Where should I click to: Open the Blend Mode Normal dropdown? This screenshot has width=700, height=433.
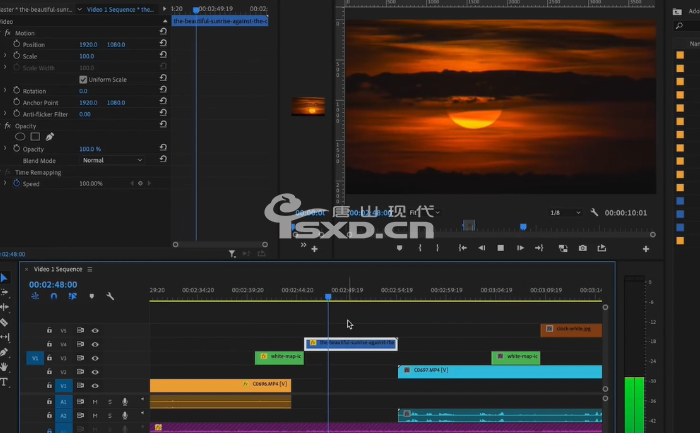[x=112, y=160]
